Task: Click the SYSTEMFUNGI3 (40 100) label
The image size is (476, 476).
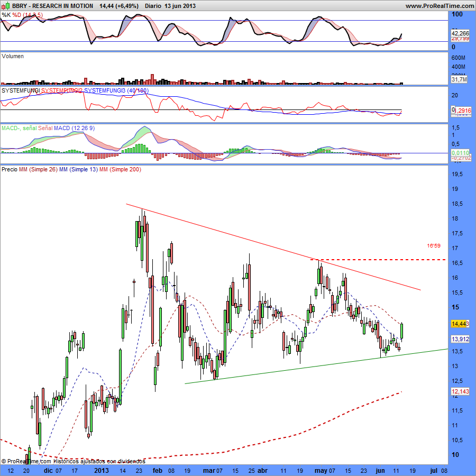Action: click(x=116, y=90)
